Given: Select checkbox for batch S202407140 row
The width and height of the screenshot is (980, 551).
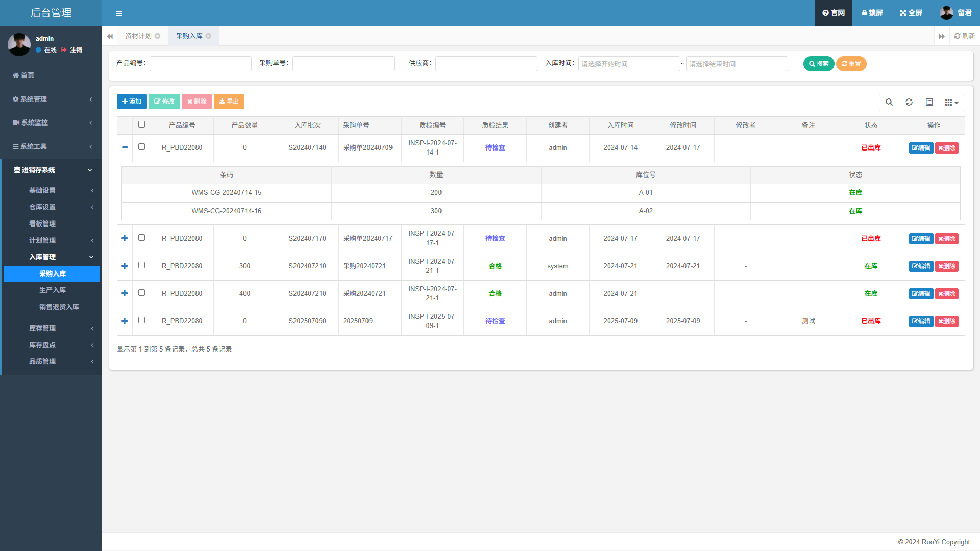Looking at the screenshot, I should (142, 147).
